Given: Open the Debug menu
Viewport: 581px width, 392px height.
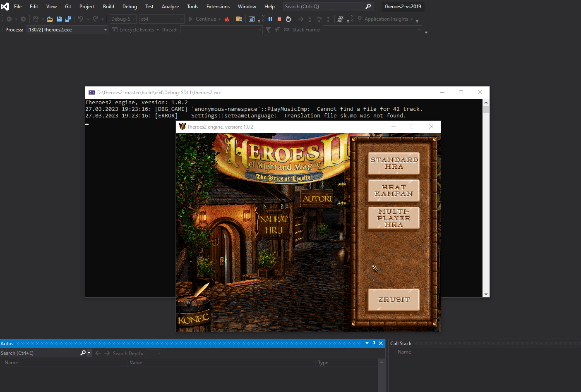Looking at the screenshot, I should point(129,6).
